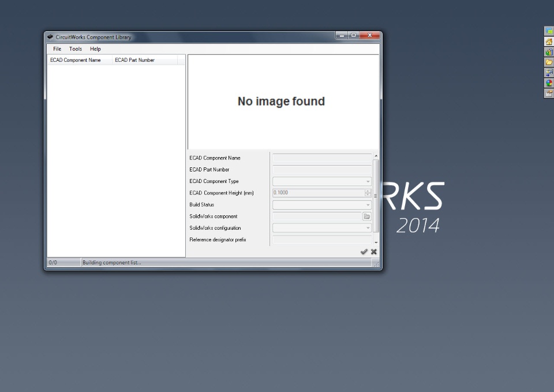Click the ECAD Component Name input field
The height and width of the screenshot is (392, 554).
tap(322, 158)
